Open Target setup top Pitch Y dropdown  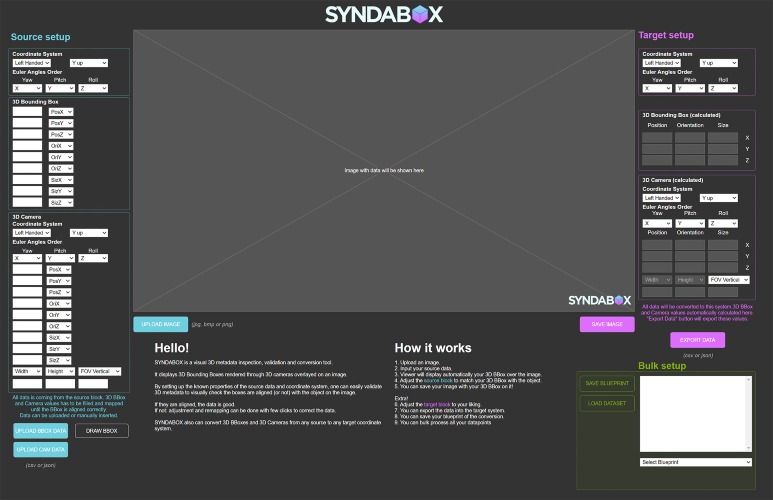coord(690,88)
